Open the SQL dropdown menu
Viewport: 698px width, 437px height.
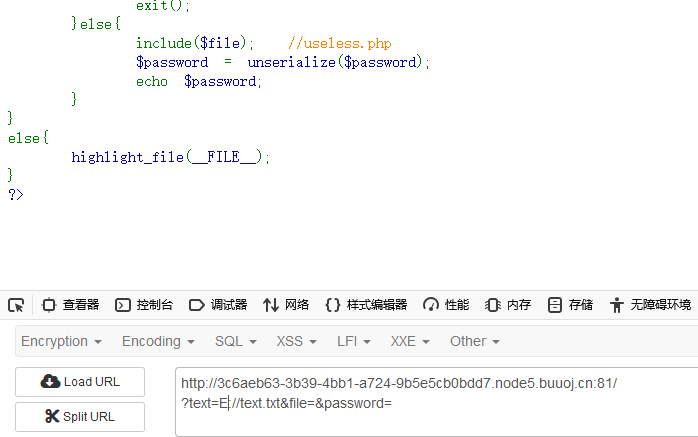(235, 341)
